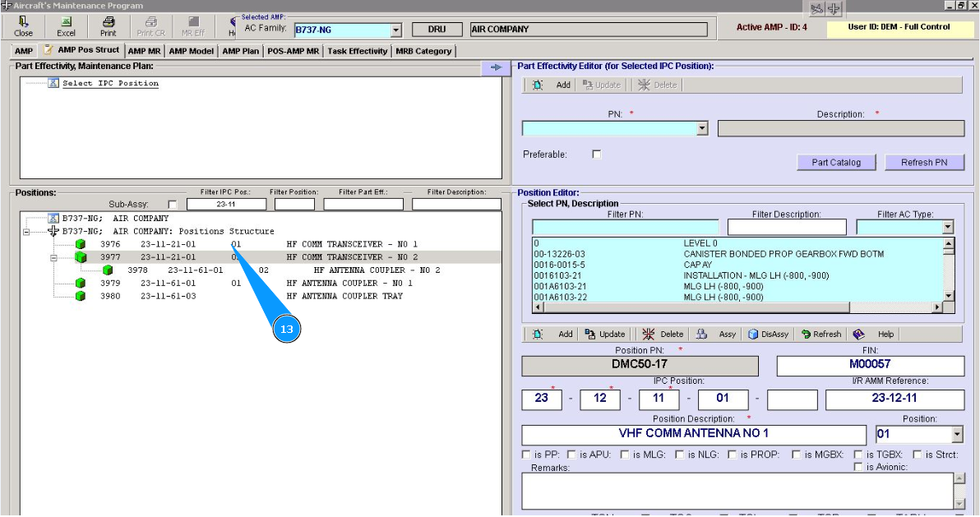Collapse the 3977 HF COMM TRANSCEIVER node
Screen dimensions: 980x517
(54, 257)
